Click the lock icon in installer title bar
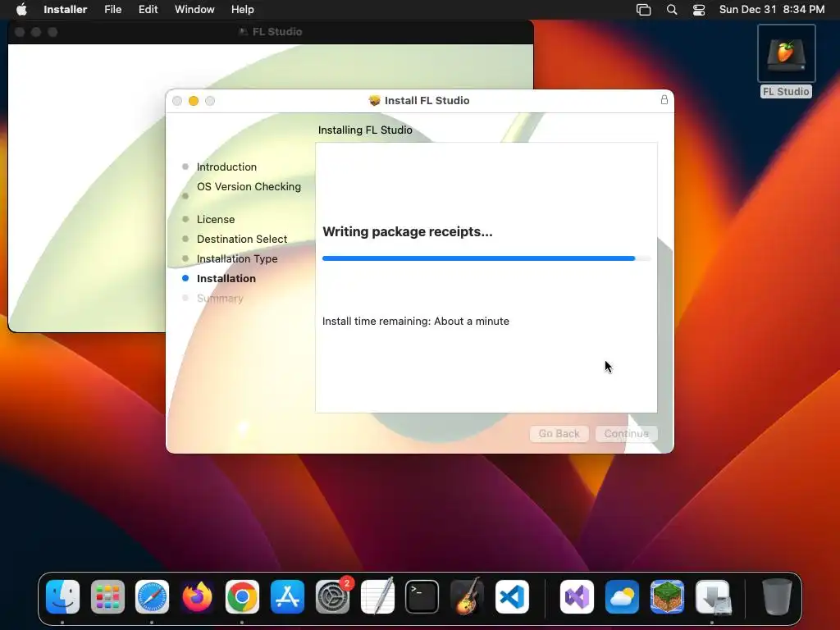 [x=664, y=99]
